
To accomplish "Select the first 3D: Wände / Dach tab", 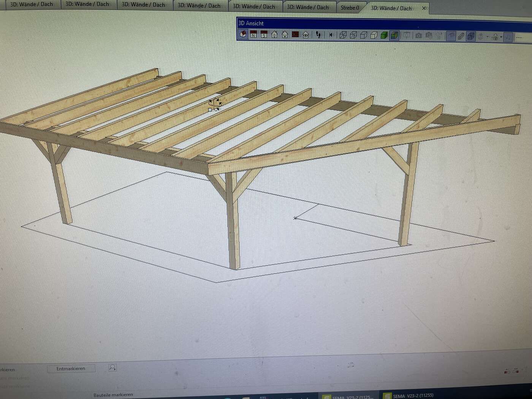I will (32, 5).
